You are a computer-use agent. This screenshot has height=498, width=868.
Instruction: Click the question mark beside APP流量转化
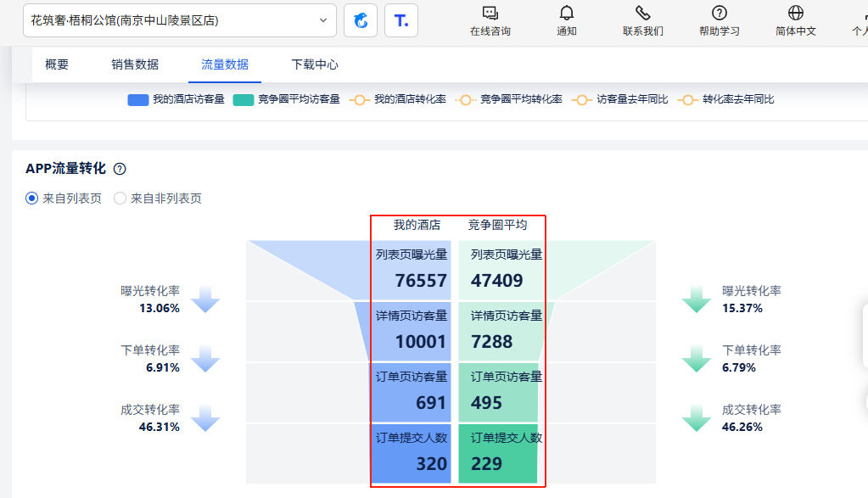pos(120,168)
